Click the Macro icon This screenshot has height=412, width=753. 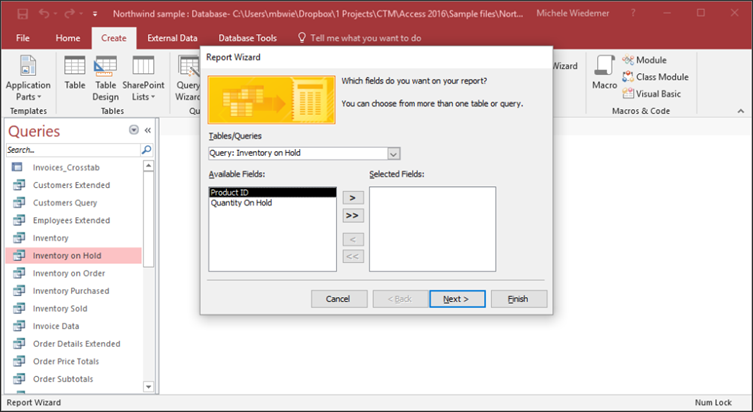click(x=604, y=73)
